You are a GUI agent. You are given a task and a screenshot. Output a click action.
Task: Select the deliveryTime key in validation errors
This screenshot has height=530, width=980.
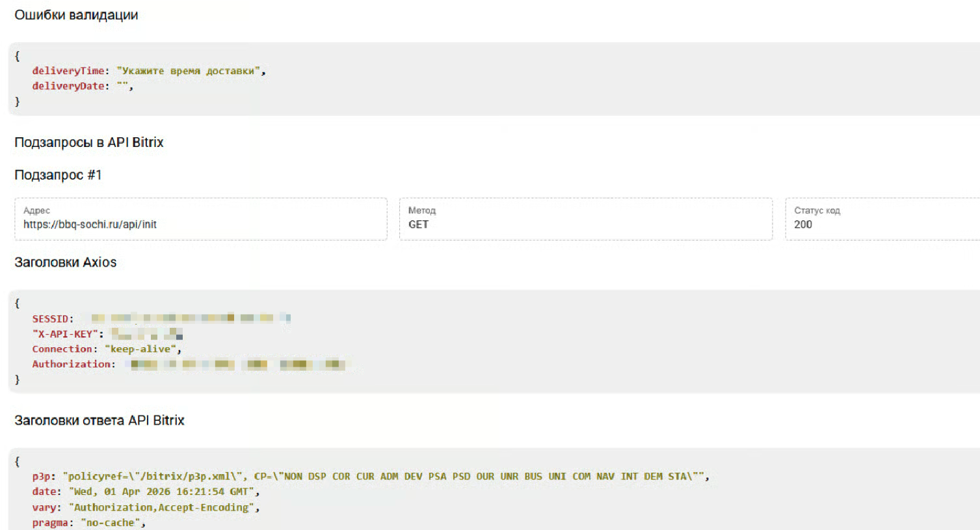tap(68, 71)
